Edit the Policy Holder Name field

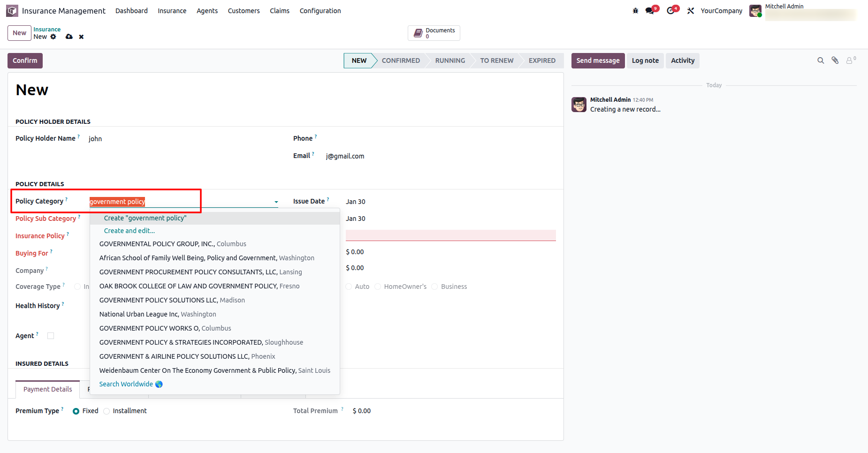pos(183,139)
